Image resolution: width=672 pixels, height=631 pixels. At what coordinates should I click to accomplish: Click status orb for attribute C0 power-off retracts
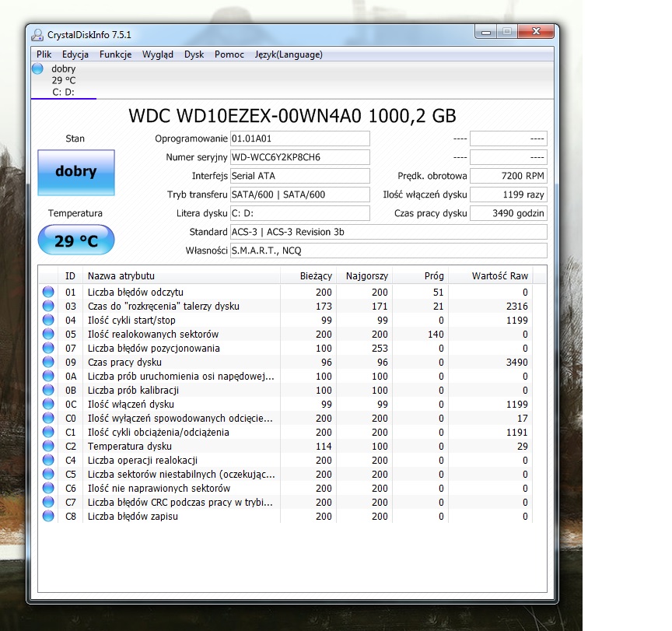click(x=48, y=418)
